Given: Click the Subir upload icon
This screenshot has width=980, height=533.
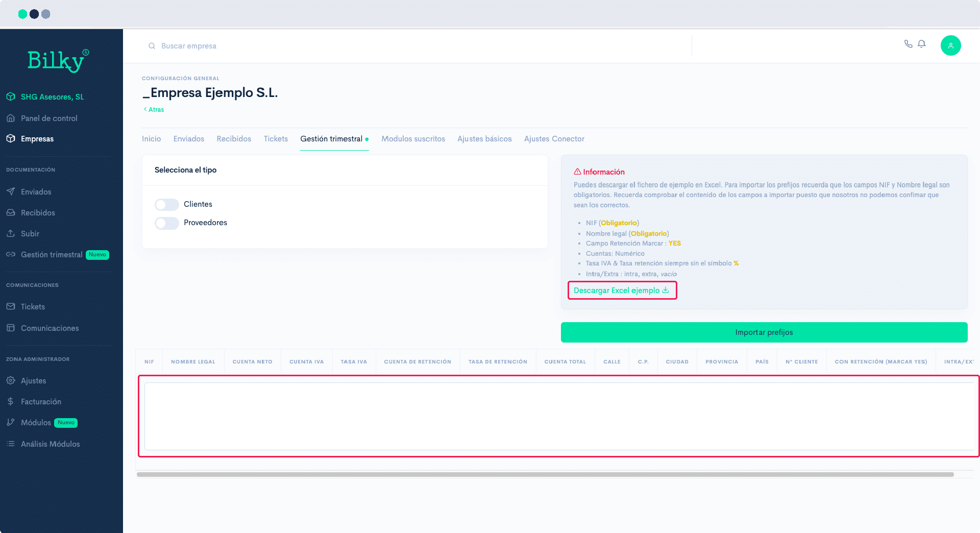Looking at the screenshot, I should [11, 233].
